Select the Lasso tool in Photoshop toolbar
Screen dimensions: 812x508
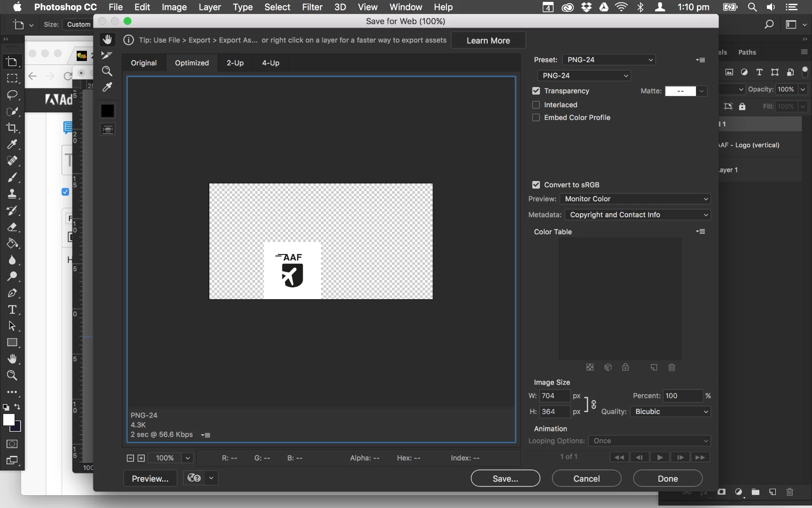click(x=12, y=95)
